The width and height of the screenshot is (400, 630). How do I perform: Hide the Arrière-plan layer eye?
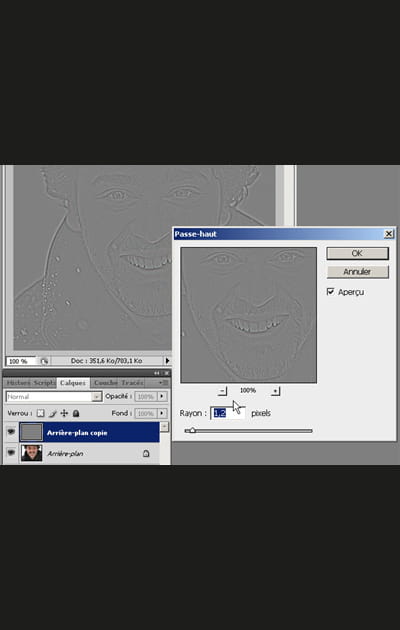(11, 453)
